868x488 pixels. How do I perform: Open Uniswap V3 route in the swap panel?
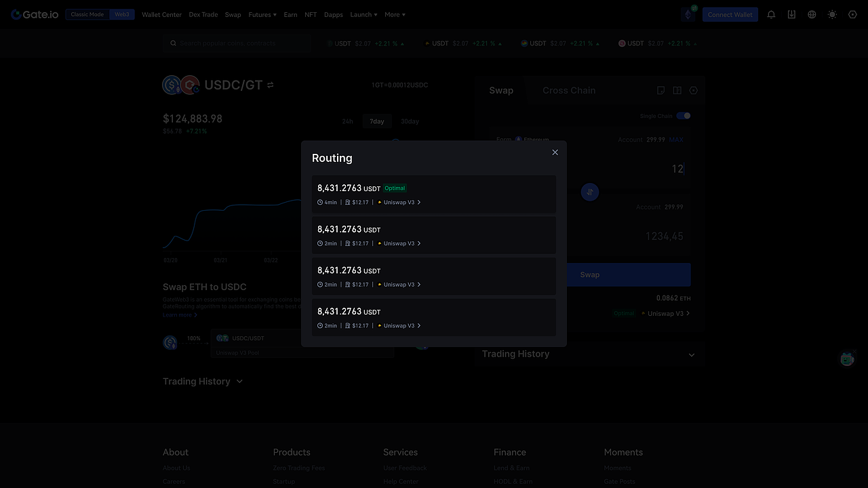666,314
